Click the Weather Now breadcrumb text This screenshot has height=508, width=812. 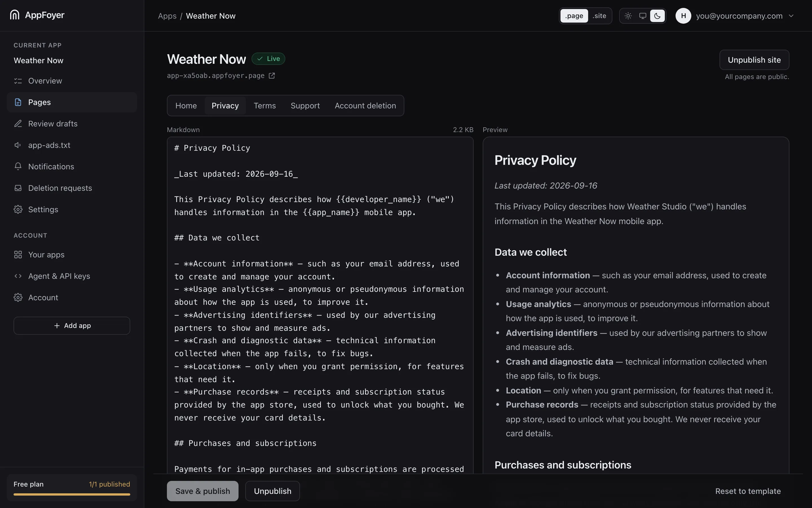point(211,16)
